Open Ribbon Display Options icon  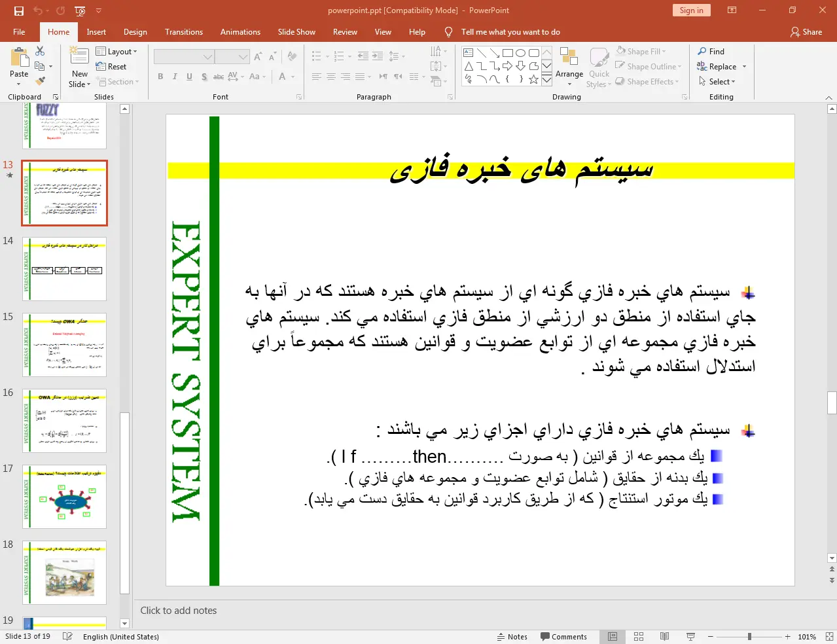pyautogui.click(x=732, y=10)
